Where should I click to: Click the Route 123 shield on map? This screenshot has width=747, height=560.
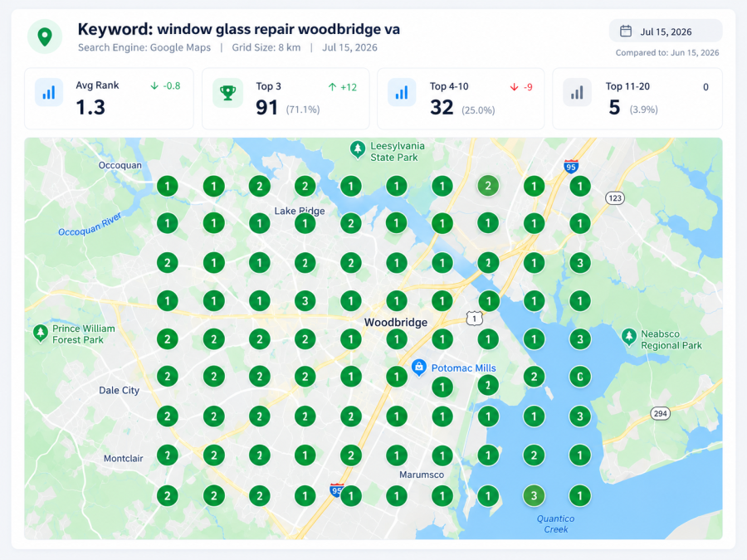click(615, 198)
